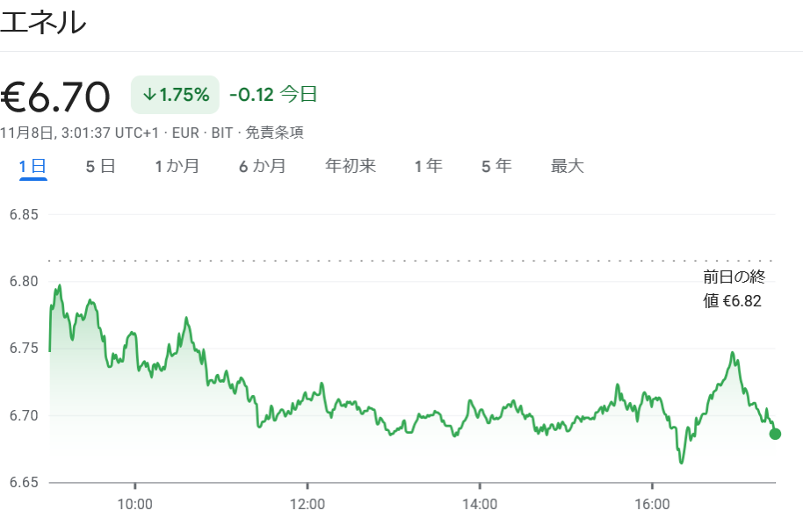Open the 最大 (max) timeframe
The height and width of the screenshot is (532, 803).
tap(567, 165)
